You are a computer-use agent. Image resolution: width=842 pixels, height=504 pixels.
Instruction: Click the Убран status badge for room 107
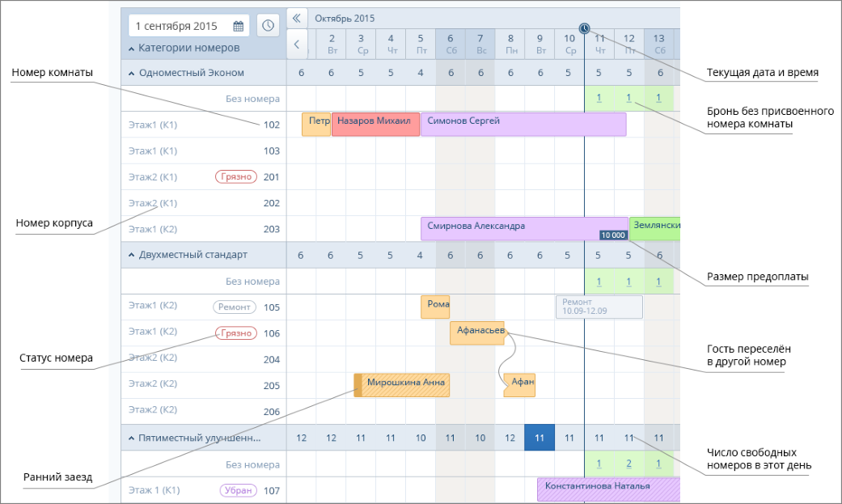point(238,490)
